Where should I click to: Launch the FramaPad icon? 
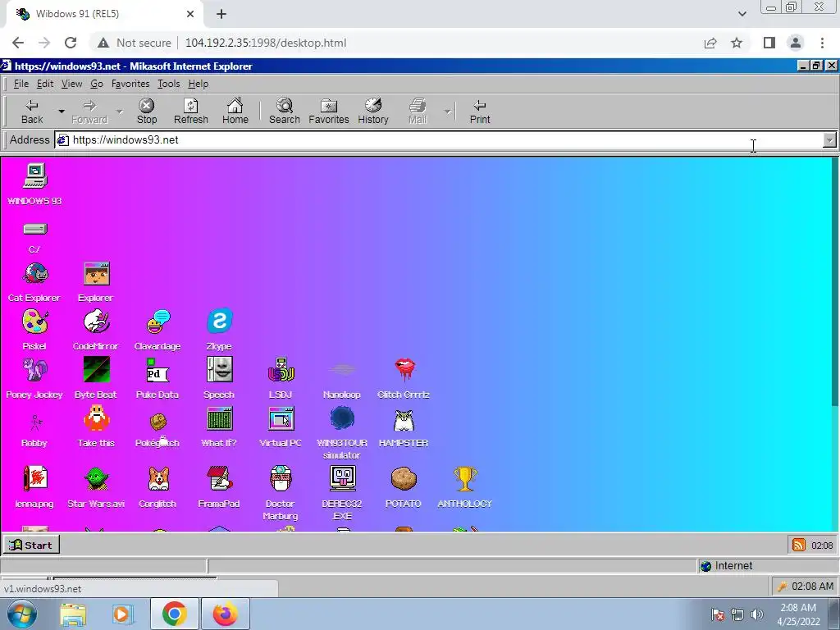[220, 478]
